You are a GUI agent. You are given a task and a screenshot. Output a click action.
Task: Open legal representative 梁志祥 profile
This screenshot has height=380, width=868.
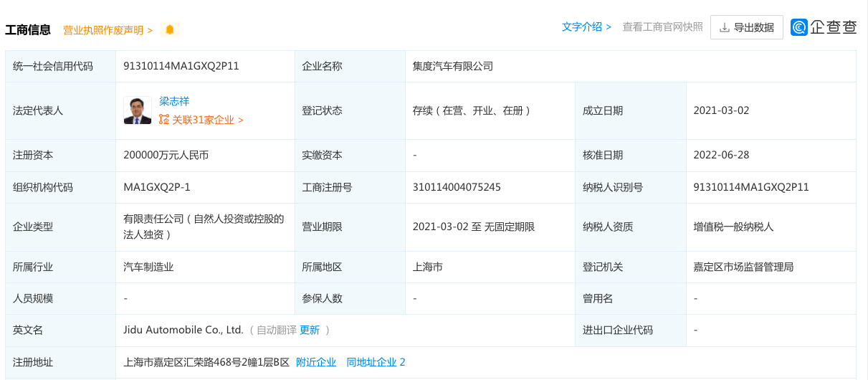174,101
